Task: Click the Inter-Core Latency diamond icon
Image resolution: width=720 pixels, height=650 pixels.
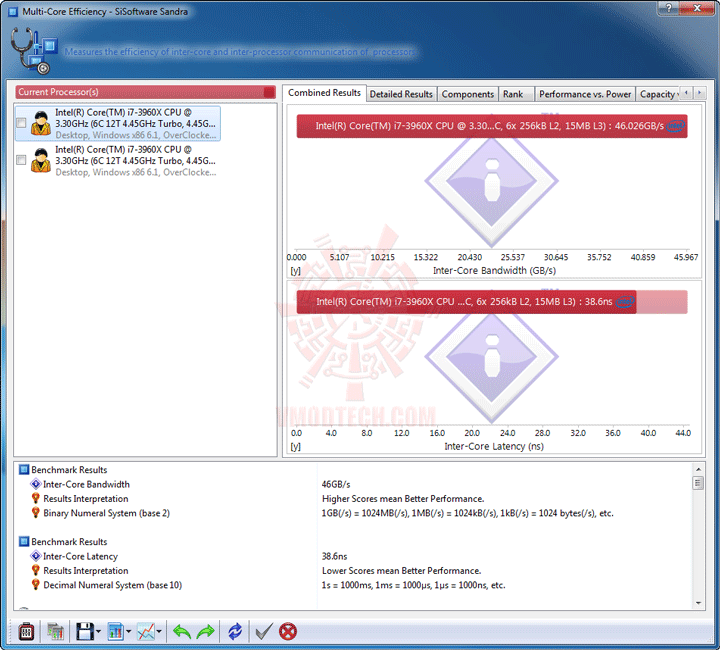Action: (x=35, y=556)
